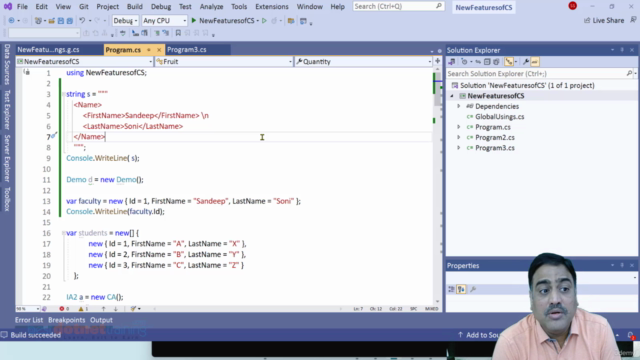This screenshot has height=360, width=640.
Task: Open the Build menu
Action: click(x=135, y=7)
